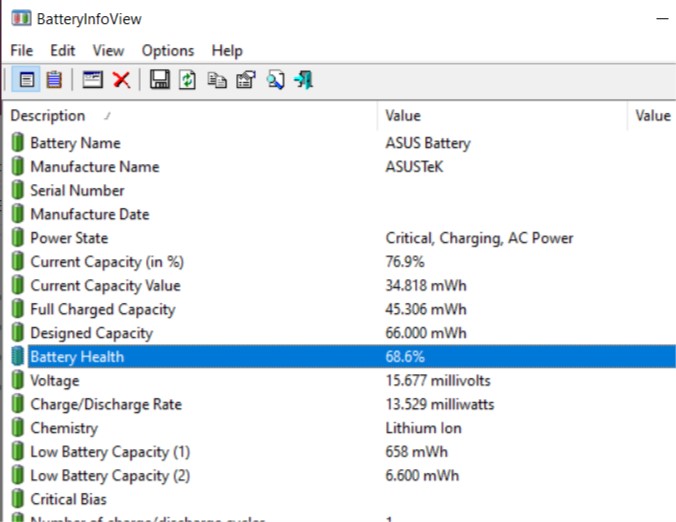
Task: Click the battery icon beside Battery Name
Action: point(18,143)
